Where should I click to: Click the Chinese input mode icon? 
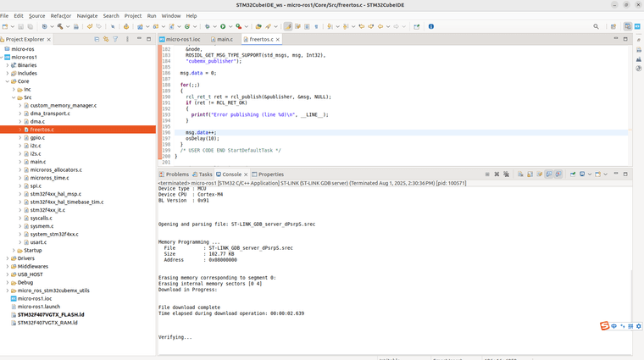click(614, 326)
